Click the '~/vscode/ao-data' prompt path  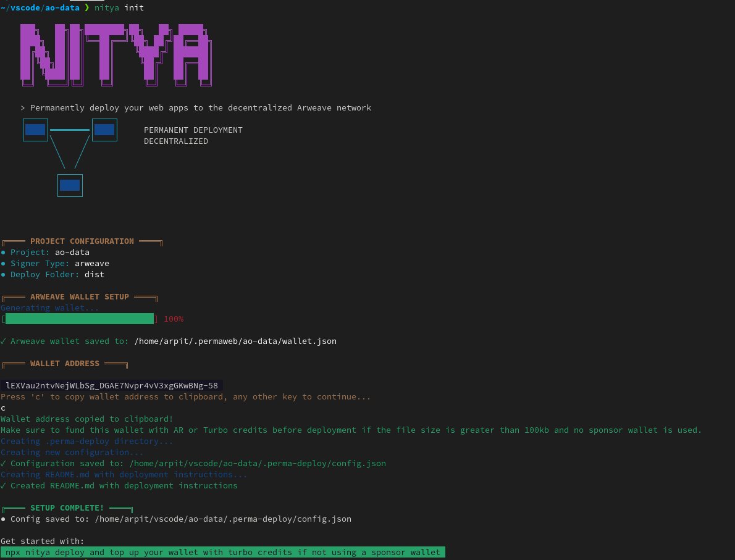pos(40,7)
